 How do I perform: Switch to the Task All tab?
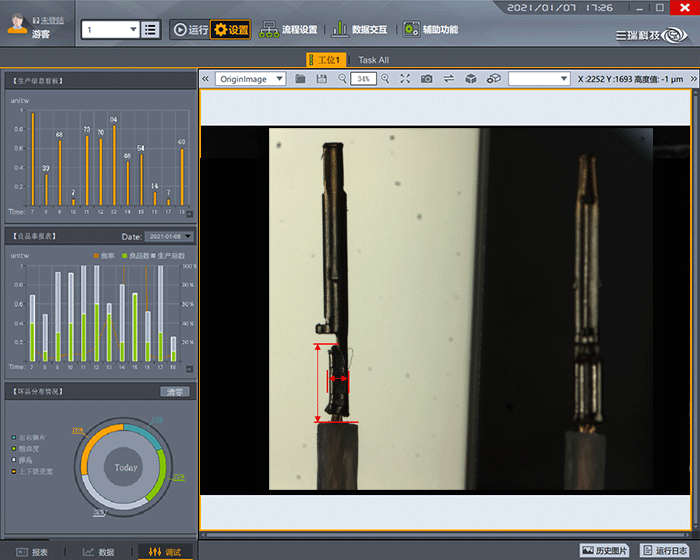point(373,60)
